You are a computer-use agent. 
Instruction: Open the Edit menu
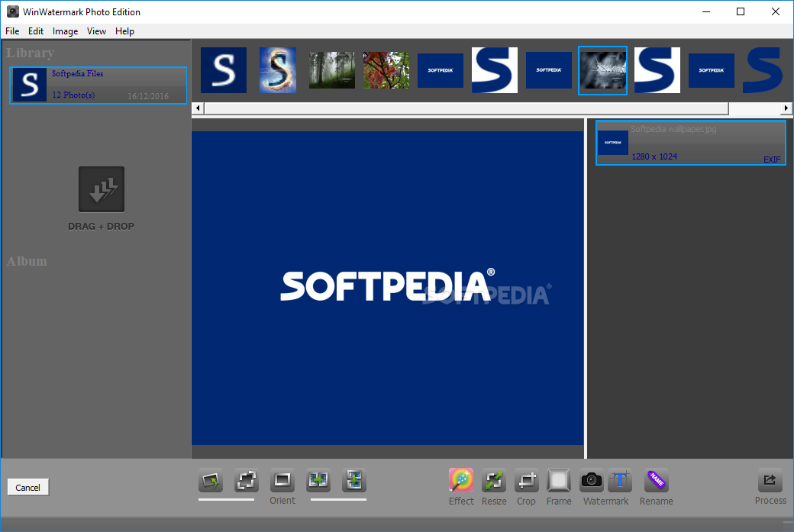tap(35, 31)
